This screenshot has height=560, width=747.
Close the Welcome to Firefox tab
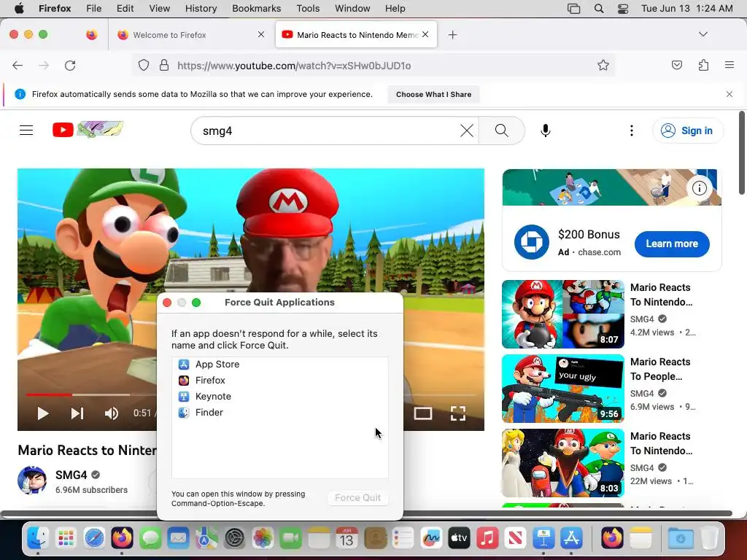pyautogui.click(x=261, y=34)
